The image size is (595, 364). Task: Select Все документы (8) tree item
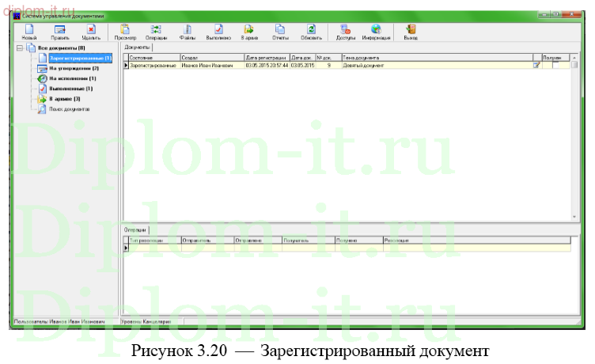pyautogui.click(x=62, y=47)
